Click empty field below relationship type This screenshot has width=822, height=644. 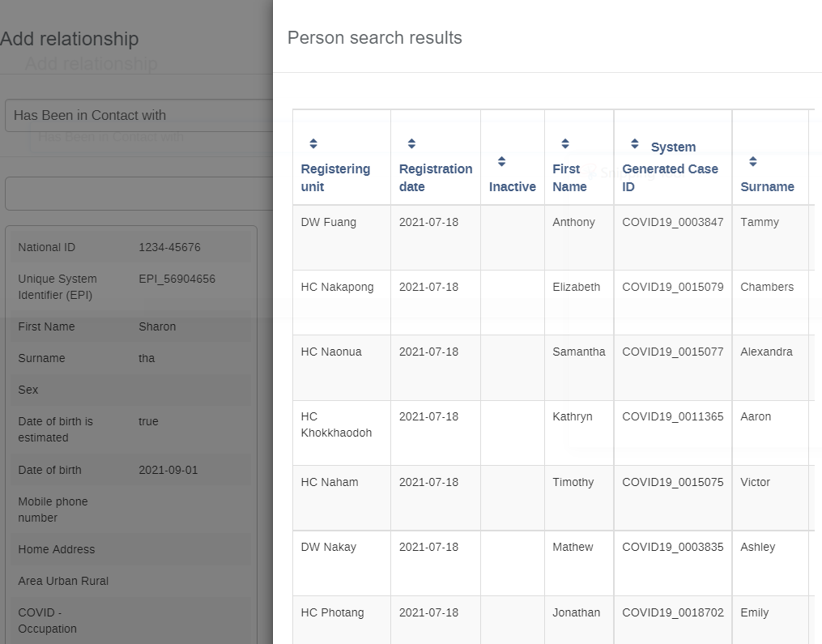coord(139,194)
